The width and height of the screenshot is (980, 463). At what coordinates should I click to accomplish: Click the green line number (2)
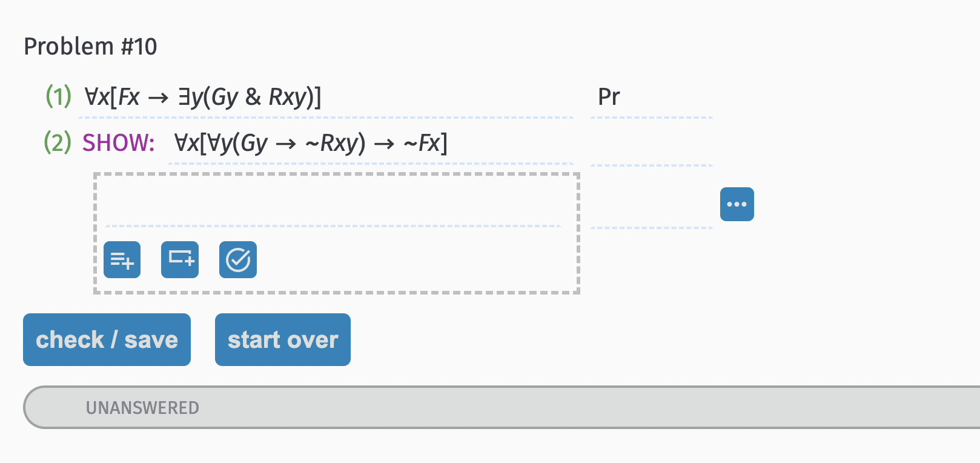(57, 144)
